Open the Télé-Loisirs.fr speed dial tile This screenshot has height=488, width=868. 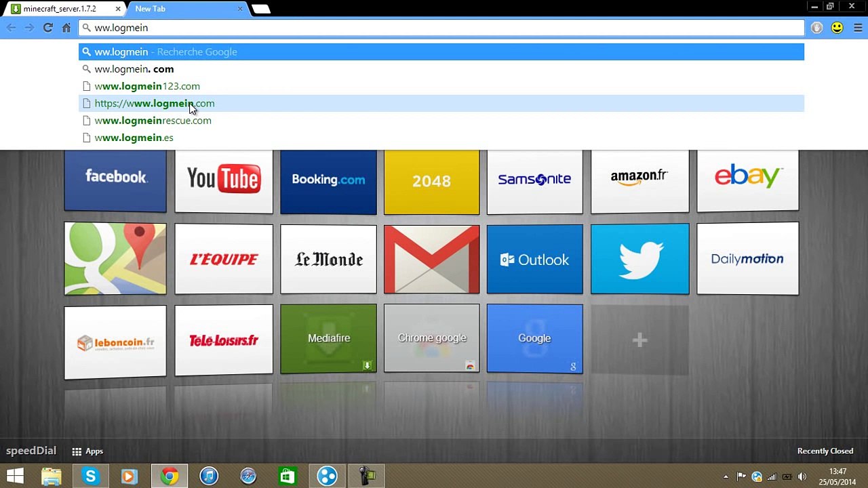click(224, 340)
